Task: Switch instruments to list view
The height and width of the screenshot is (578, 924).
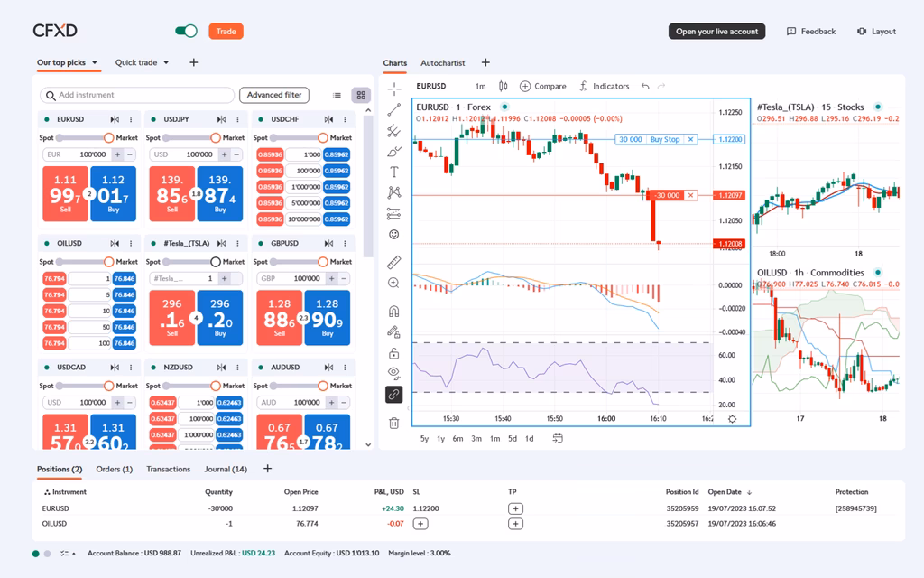Action: [x=337, y=95]
